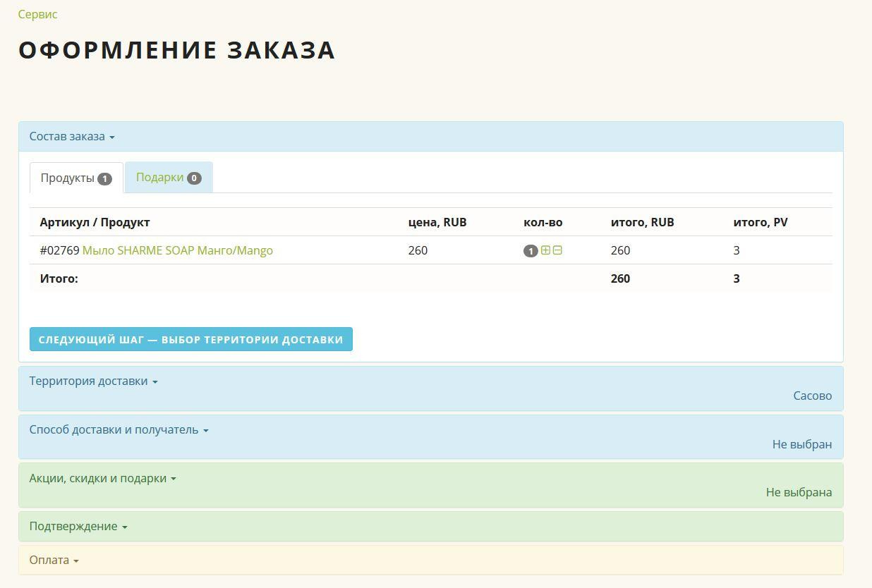This screenshot has width=872, height=588.
Task: Switch to the Продукты tab
Action: [76, 178]
